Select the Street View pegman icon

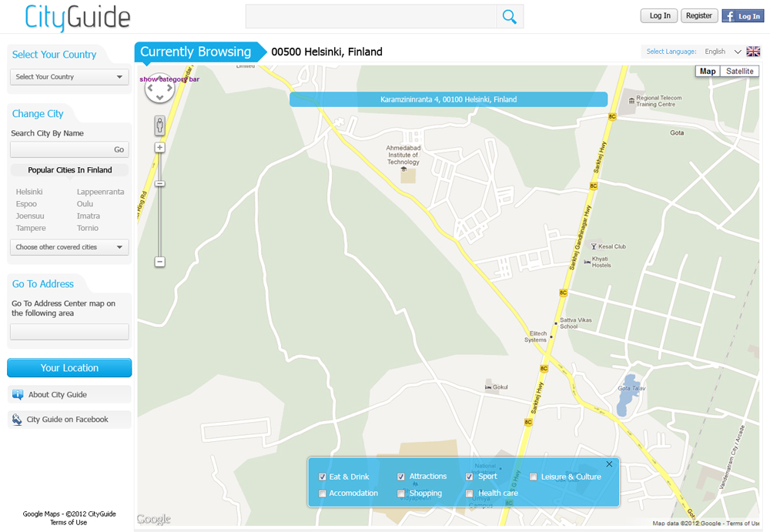point(159,125)
